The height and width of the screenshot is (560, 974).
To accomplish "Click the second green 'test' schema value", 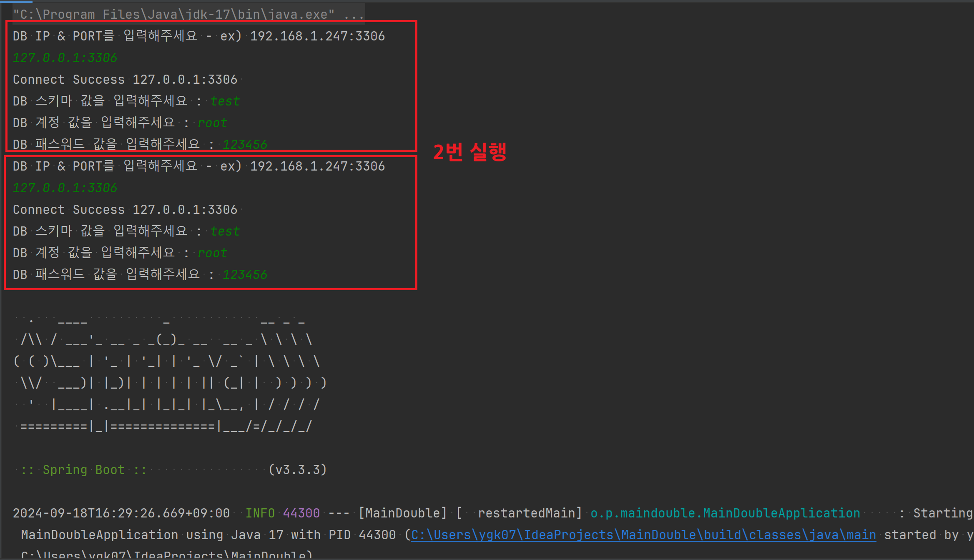I will 225,231.
